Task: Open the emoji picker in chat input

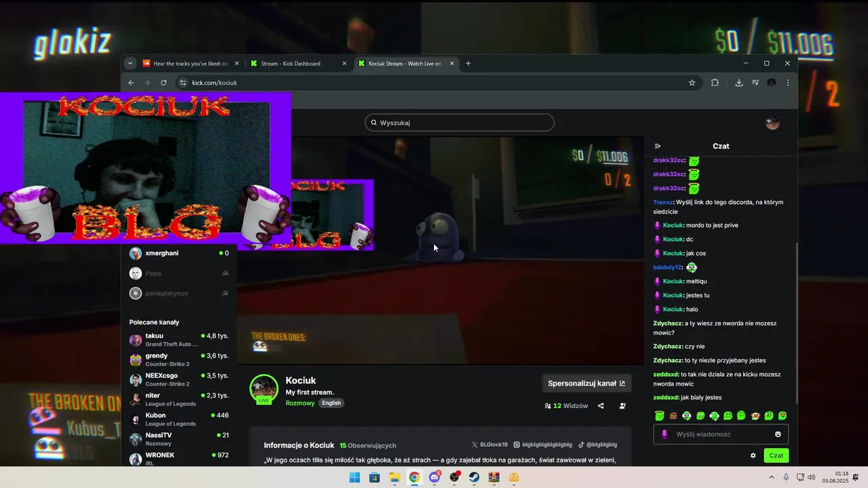Action: (778, 434)
